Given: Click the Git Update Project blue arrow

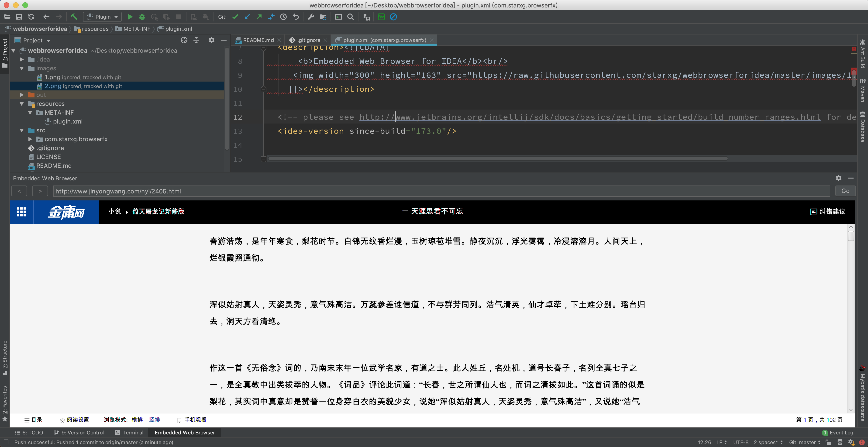Looking at the screenshot, I should [247, 17].
